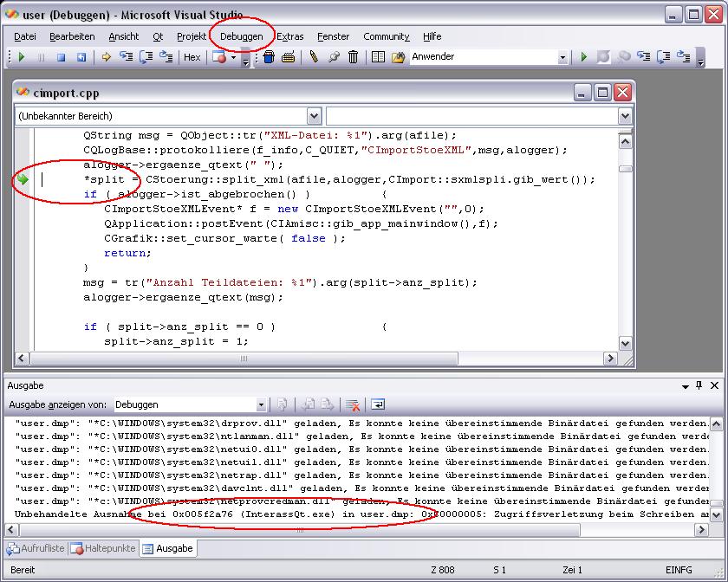Click the Restart debugging icon
This screenshot has width=728, height=582.
pyautogui.click(x=81, y=57)
